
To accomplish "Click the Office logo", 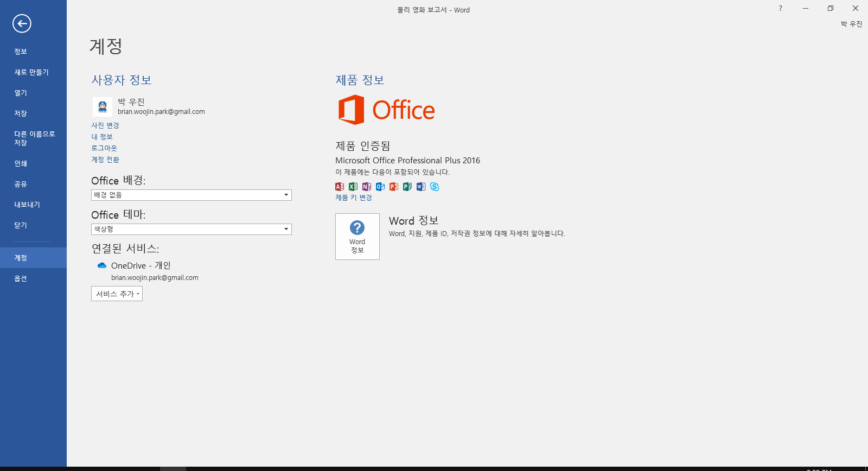I will 386,110.
